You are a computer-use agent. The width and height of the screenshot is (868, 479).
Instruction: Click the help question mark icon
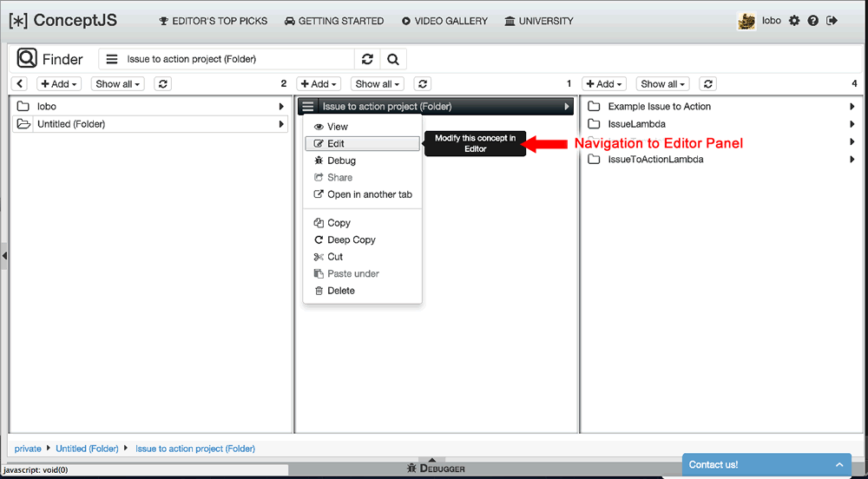tap(812, 21)
